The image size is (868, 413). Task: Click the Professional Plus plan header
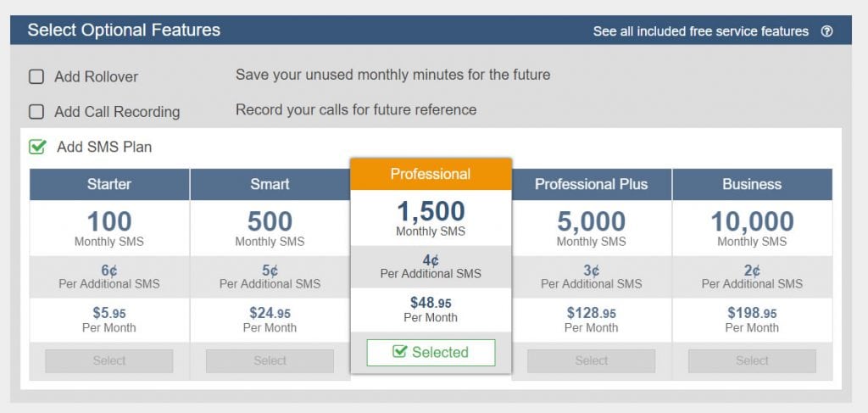[x=591, y=184]
